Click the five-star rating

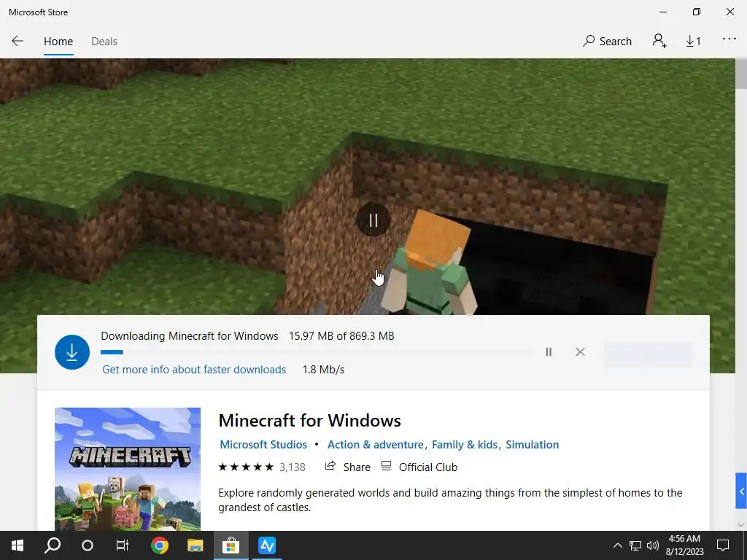pyautogui.click(x=246, y=467)
